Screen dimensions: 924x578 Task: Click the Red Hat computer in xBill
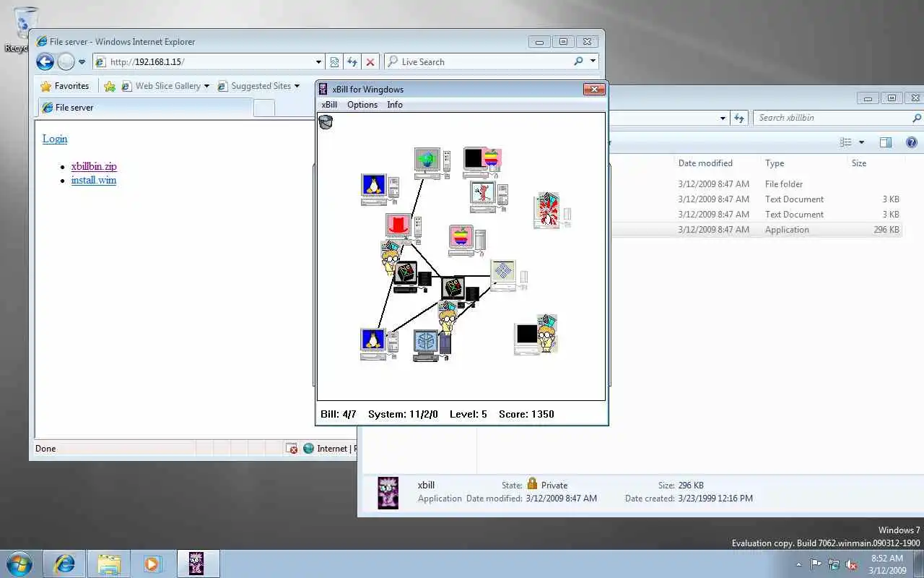point(403,228)
